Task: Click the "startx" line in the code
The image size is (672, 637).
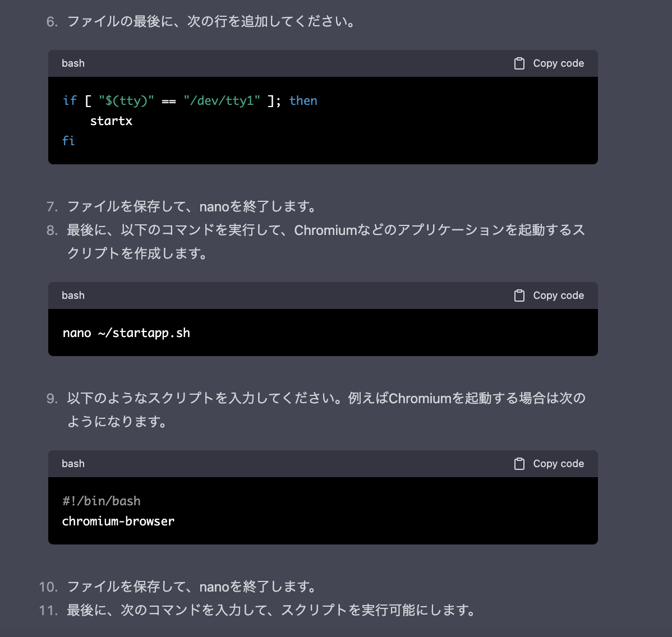Action: (x=111, y=121)
